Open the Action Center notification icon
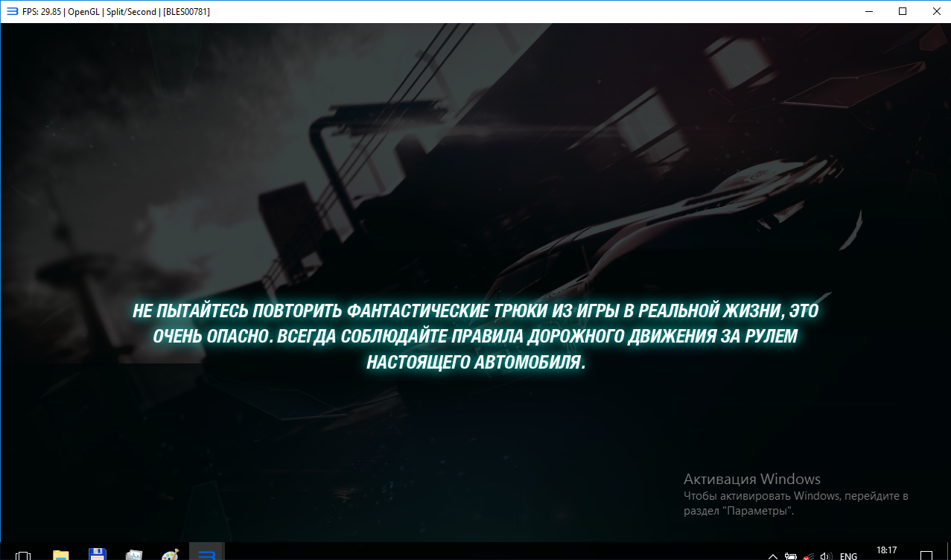951x560 pixels. (926, 556)
